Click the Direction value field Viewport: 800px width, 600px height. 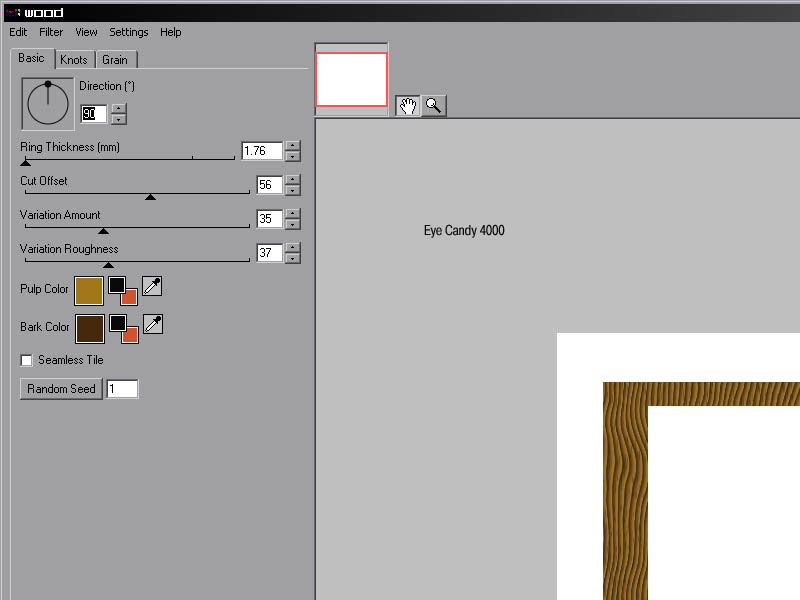(93, 114)
